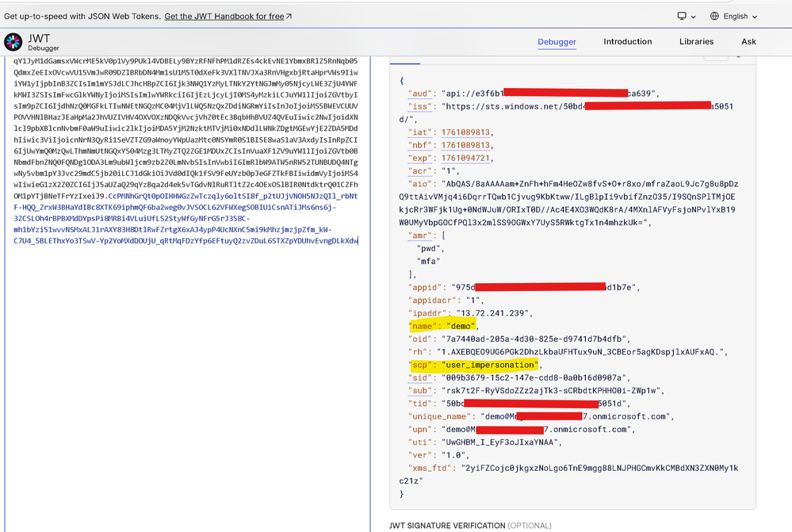The height and width of the screenshot is (532, 792).
Task: Click the "aio" claim key
Action: coord(420,184)
